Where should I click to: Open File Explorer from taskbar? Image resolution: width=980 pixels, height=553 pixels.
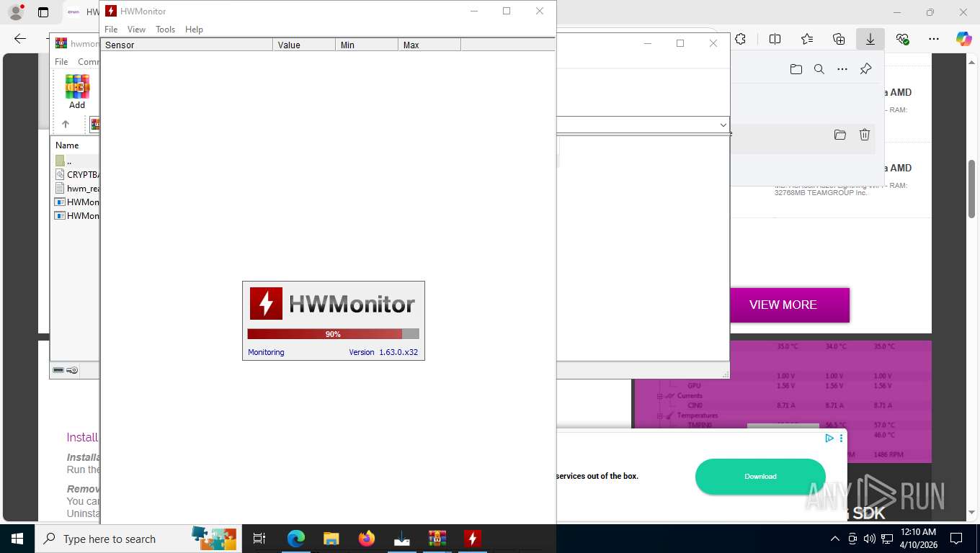click(331, 539)
